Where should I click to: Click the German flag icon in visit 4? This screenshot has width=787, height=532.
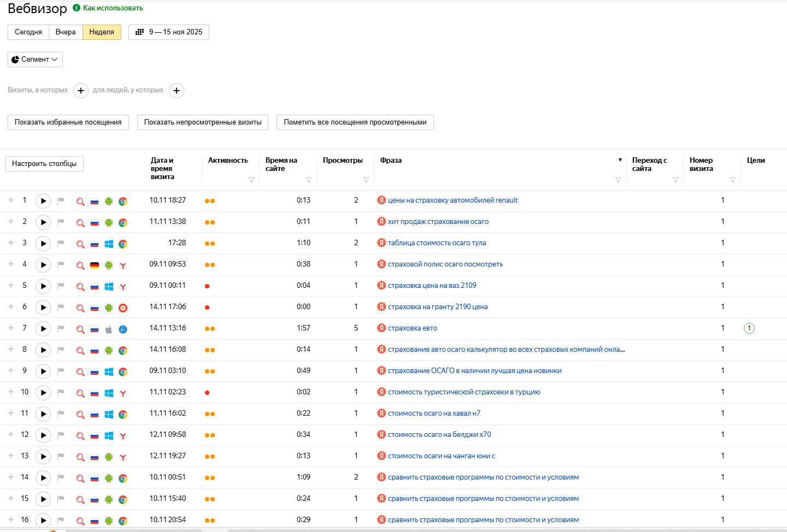click(95, 265)
